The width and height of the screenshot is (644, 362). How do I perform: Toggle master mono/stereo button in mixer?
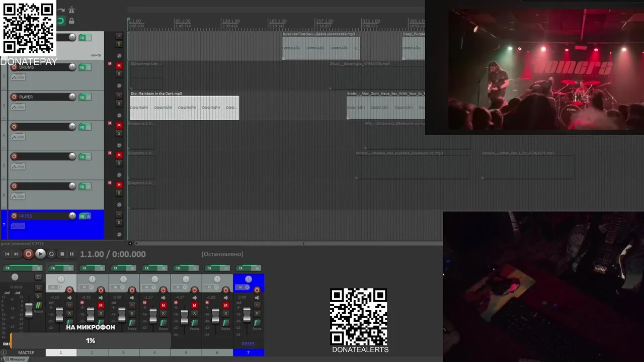(x=38, y=277)
